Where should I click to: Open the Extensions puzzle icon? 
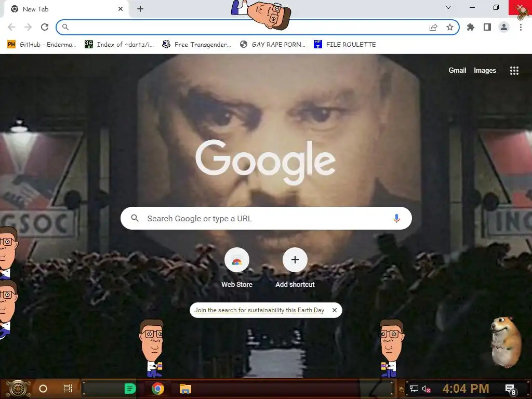point(471,27)
